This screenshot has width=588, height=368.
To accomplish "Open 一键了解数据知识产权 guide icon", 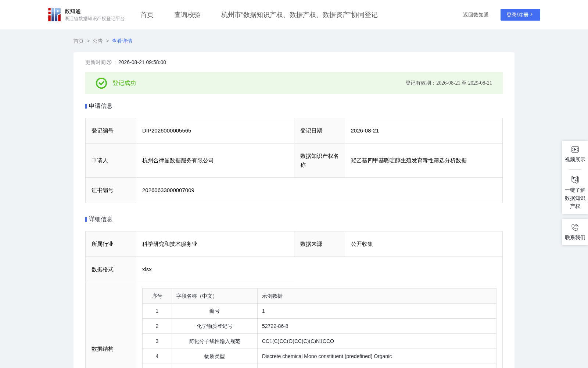I will [575, 180].
